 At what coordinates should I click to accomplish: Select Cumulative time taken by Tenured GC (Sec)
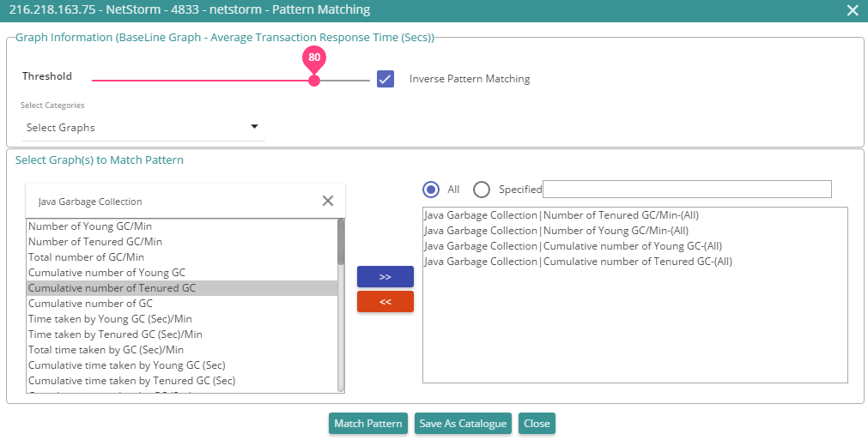(182, 381)
